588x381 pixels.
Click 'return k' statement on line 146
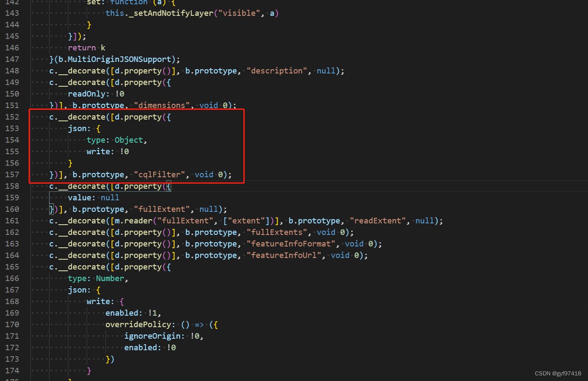pos(87,48)
